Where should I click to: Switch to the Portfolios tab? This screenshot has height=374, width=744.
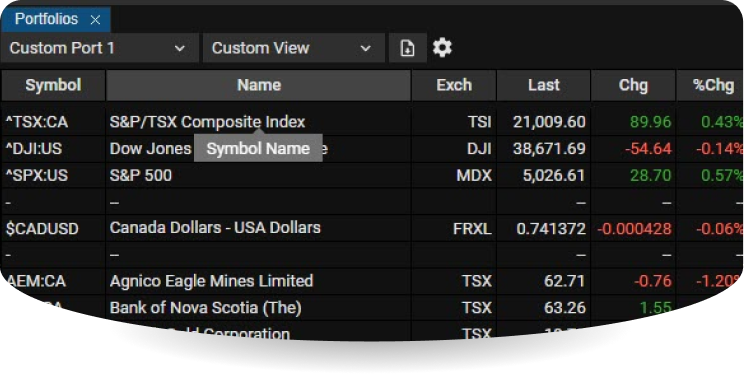coord(46,19)
